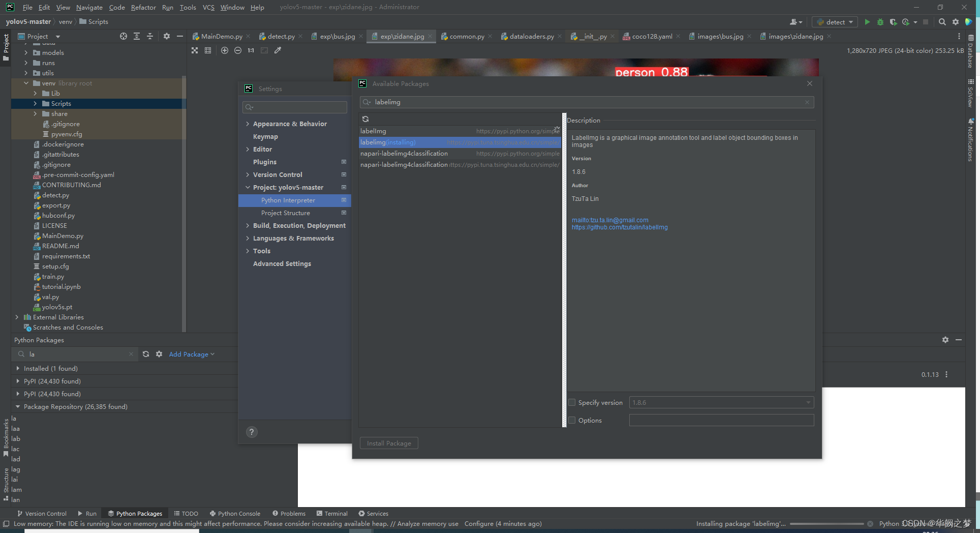Open help with the question mark in Settings
Screen dimensions: 980x533
[x=252, y=432]
